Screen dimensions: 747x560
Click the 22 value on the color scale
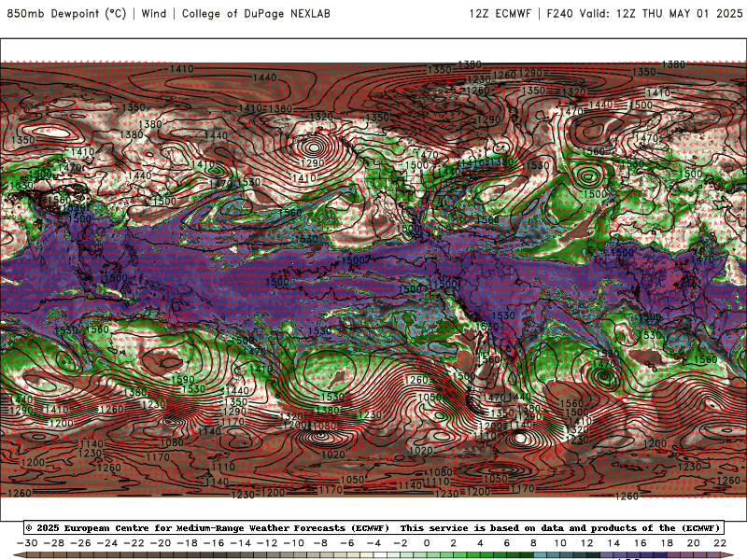720,543
